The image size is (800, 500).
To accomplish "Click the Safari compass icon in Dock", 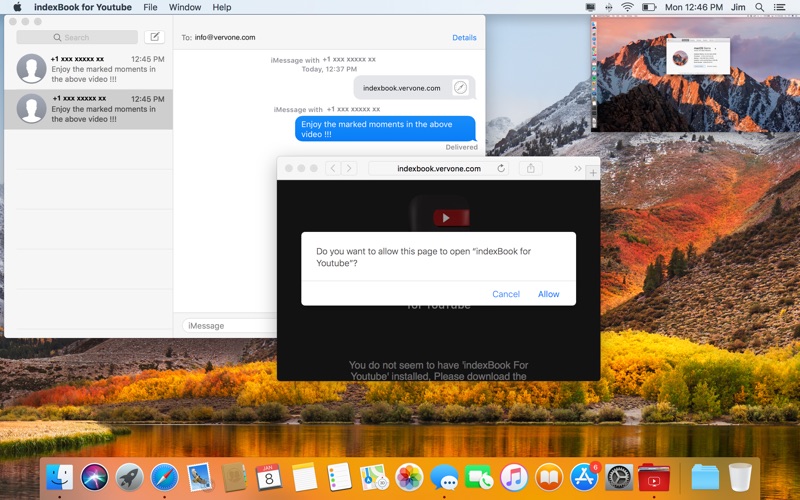I will pos(164,478).
